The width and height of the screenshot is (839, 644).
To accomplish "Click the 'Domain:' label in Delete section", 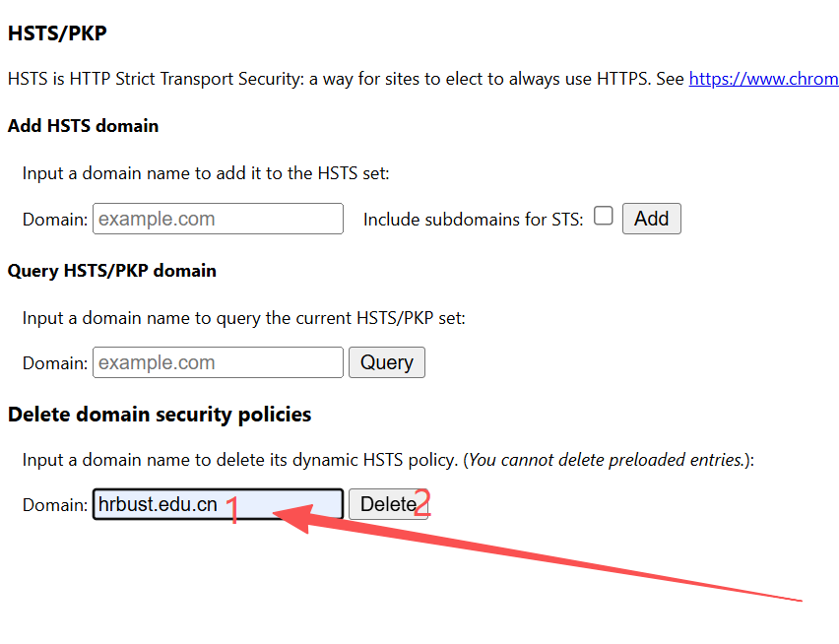I will click(x=55, y=505).
